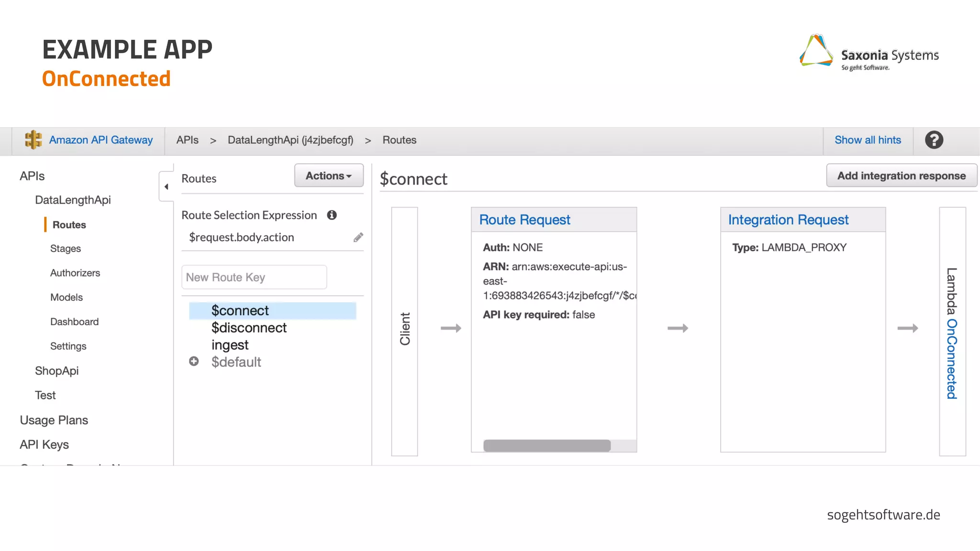
Task: Go to APIs breadcrumb
Action: coord(187,140)
